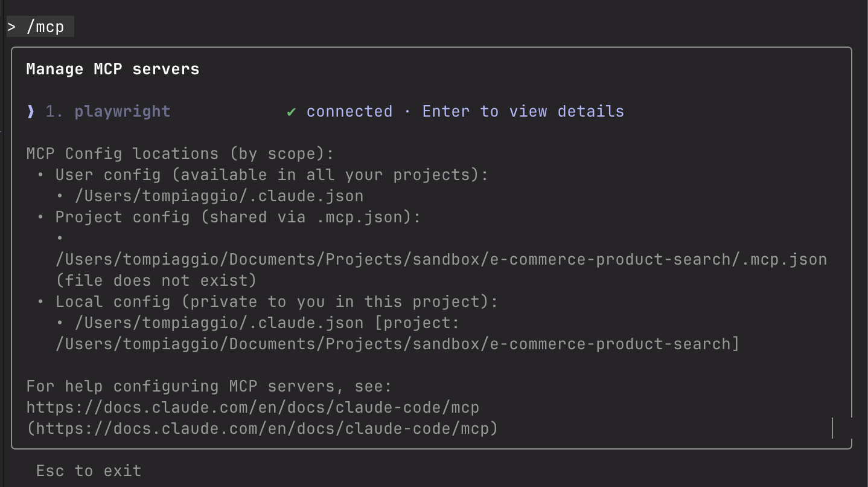Image resolution: width=868 pixels, height=487 pixels.
Task: Click "Enter to view details" hint
Action: pyautogui.click(x=523, y=112)
